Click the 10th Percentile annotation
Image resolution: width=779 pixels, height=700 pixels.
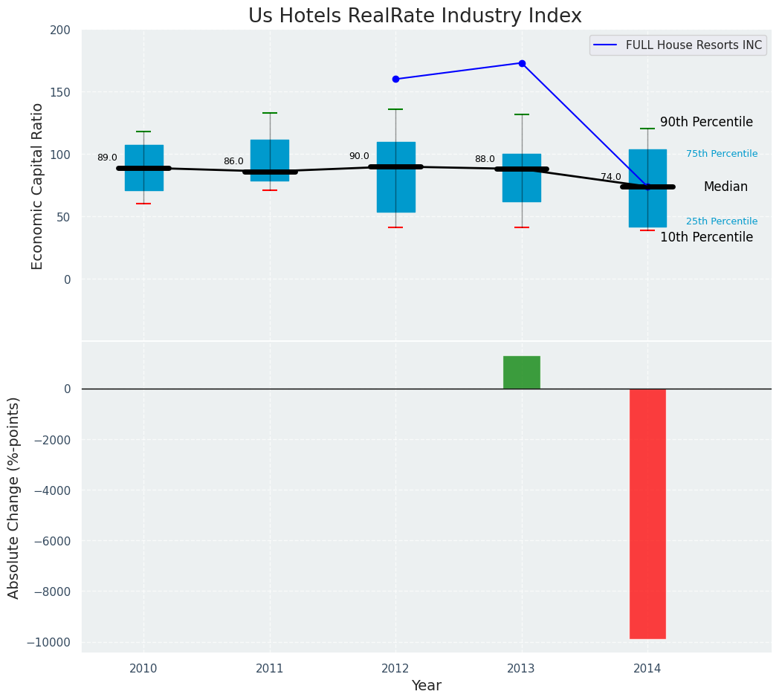coord(706,237)
